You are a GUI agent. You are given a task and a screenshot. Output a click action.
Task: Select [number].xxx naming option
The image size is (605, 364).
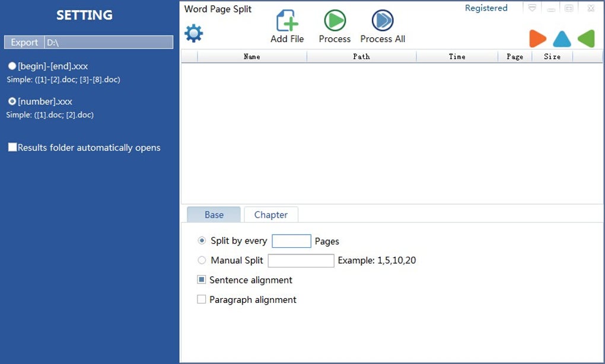click(x=12, y=101)
